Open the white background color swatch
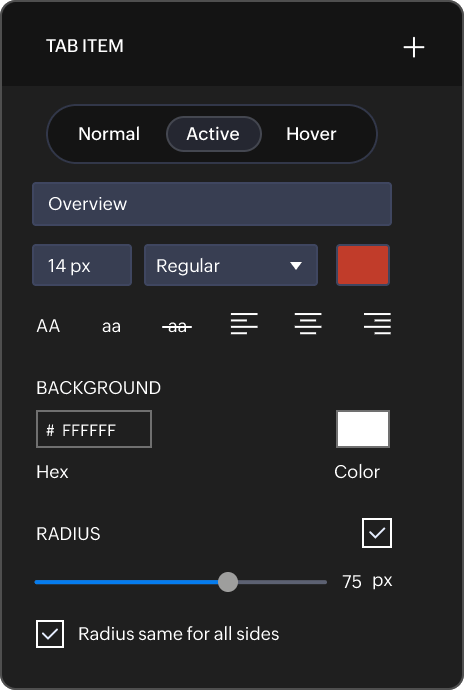This screenshot has height=690, width=464. click(x=363, y=429)
